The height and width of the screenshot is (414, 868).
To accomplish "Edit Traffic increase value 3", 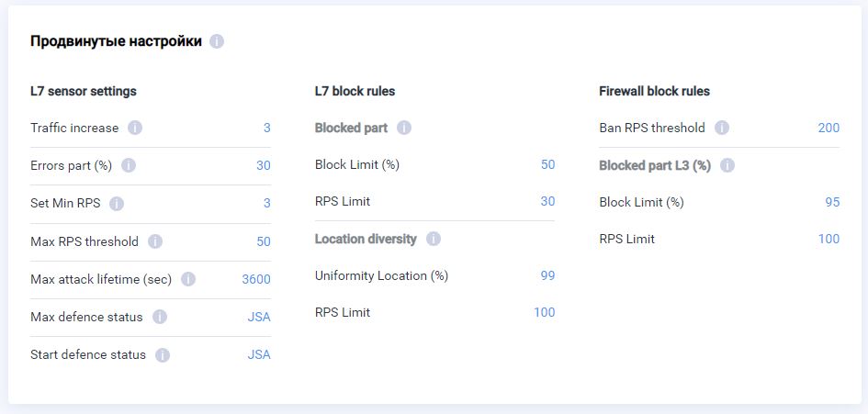I will click(x=266, y=128).
